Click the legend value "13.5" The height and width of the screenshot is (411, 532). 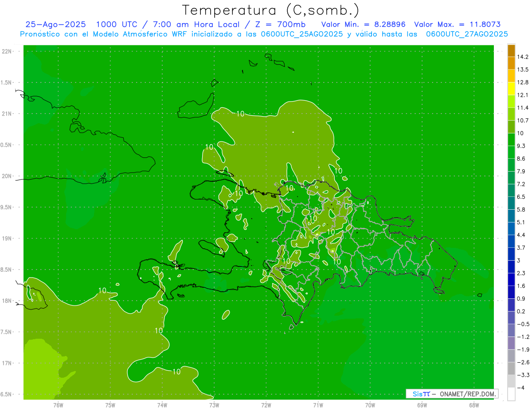pos(523,70)
